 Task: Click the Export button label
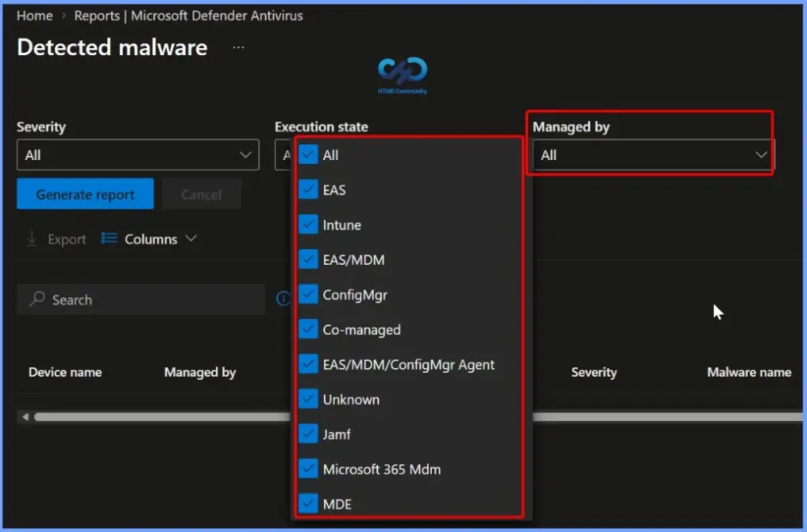[67, 240]
